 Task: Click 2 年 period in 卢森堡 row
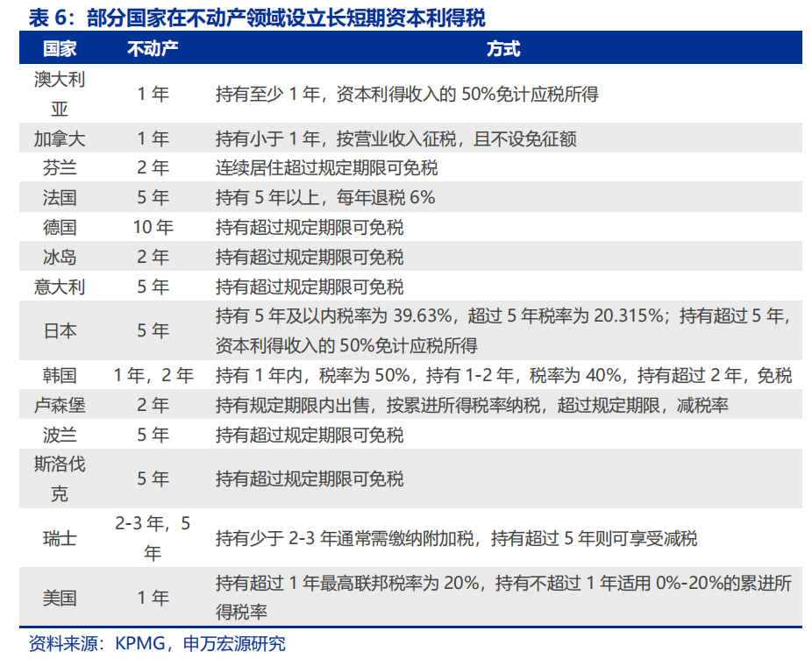coord(153,405)
